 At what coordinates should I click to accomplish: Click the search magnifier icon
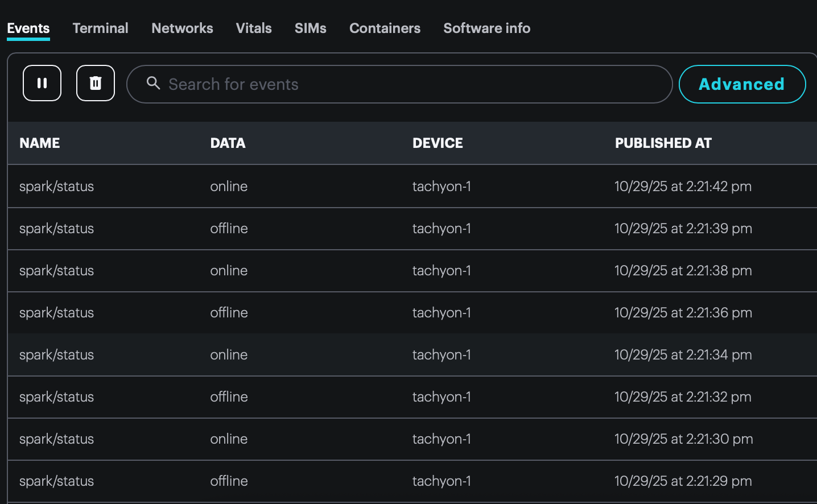[153, 84]
